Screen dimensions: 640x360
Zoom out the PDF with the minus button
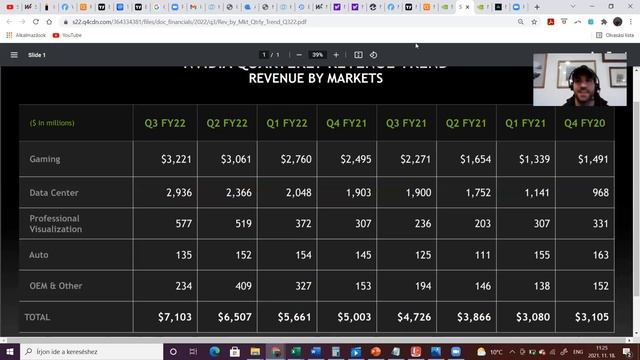[x=299, y=55]
